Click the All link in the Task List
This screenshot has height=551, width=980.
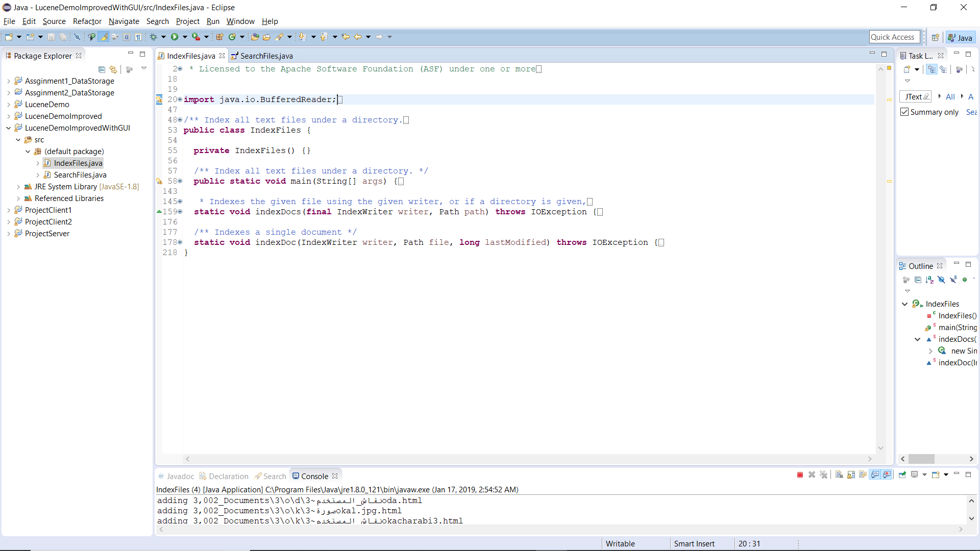click(x=950, y=96)
